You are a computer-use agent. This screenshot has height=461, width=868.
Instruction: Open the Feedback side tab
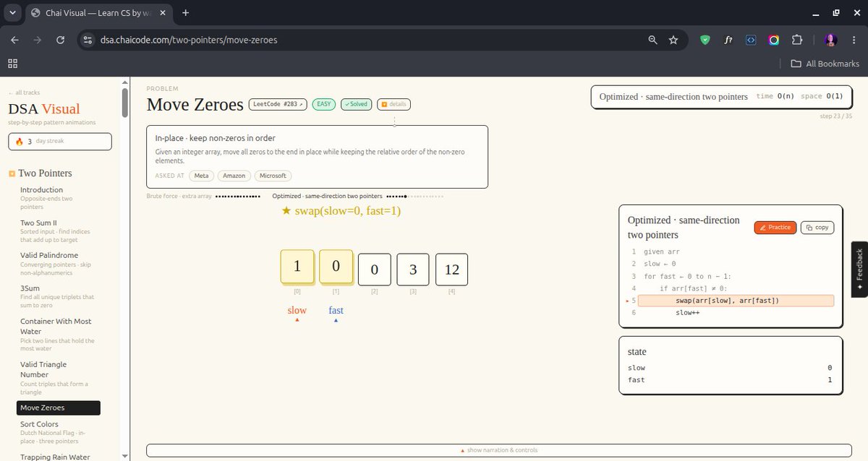859,270
